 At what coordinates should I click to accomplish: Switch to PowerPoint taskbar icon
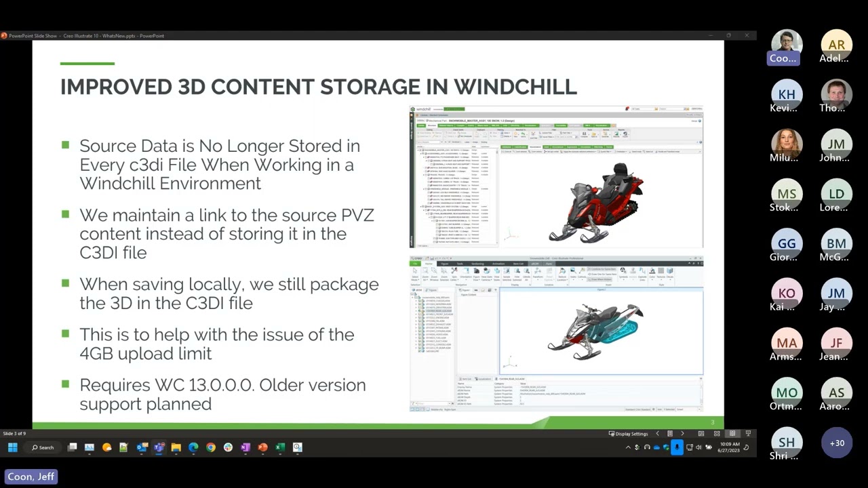[262, 447]
